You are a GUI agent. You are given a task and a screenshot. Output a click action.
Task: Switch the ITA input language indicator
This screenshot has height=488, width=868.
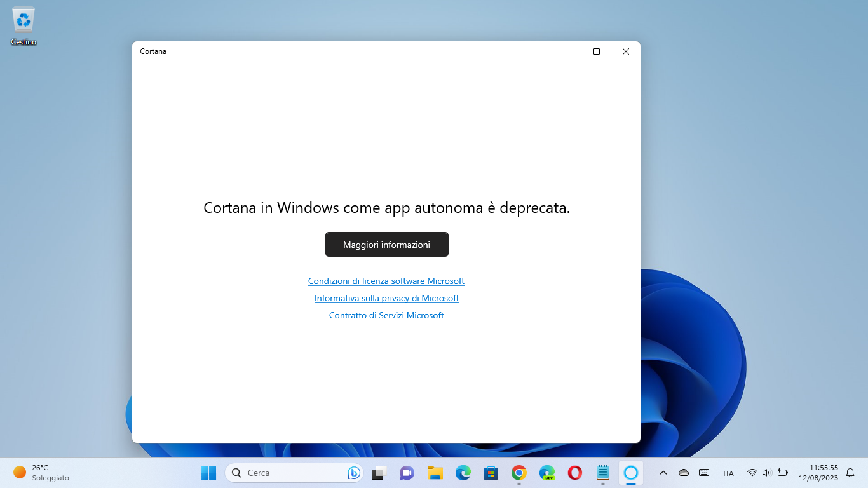point(728,473)
